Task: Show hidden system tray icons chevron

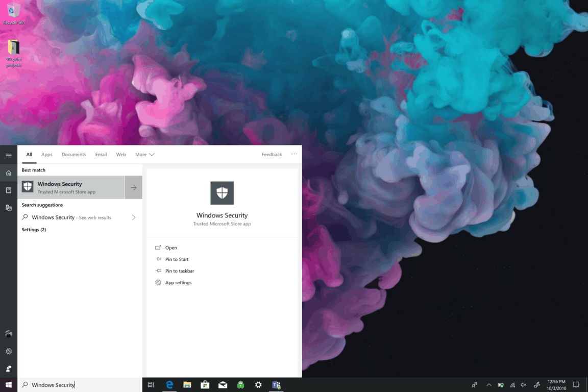Action: [488, 385]
